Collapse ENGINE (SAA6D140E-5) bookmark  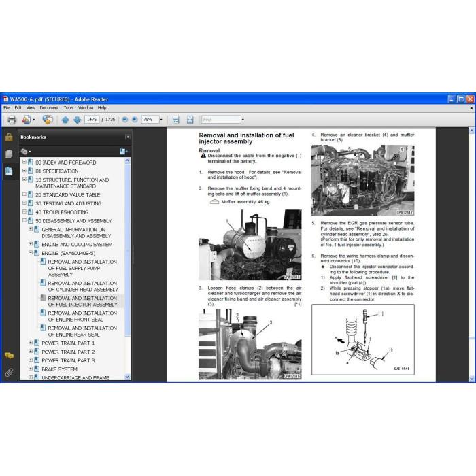point(31,252)
